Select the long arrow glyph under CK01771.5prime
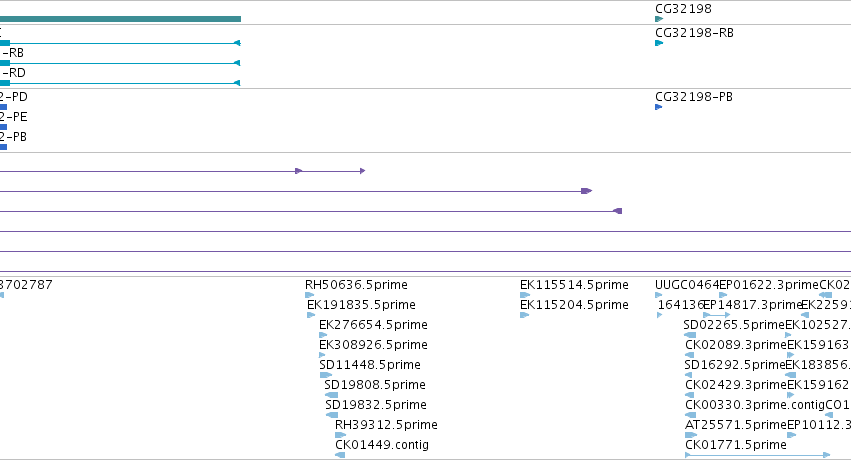Image resolution: width=851 pixels, height=460 pixels. click(758, 455)
